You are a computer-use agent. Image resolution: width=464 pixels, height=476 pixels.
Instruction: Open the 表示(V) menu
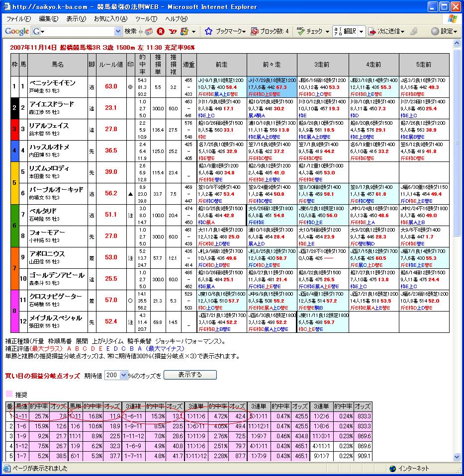coord(76,19)
